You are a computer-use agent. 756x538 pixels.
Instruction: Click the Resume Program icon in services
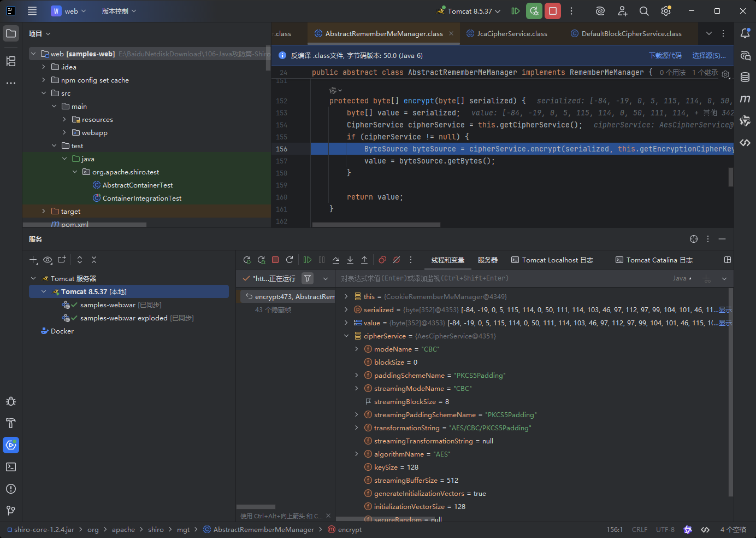308,260
